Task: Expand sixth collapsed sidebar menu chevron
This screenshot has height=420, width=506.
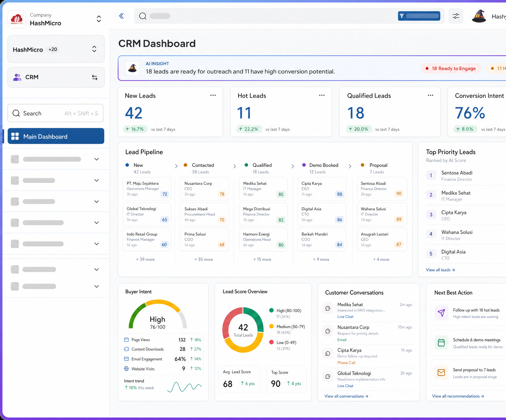Action: 97,269
